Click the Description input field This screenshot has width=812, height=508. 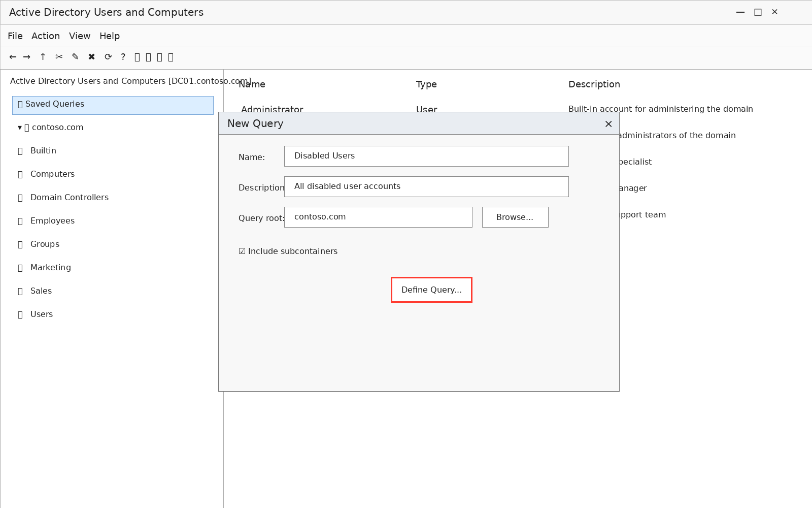426,187
